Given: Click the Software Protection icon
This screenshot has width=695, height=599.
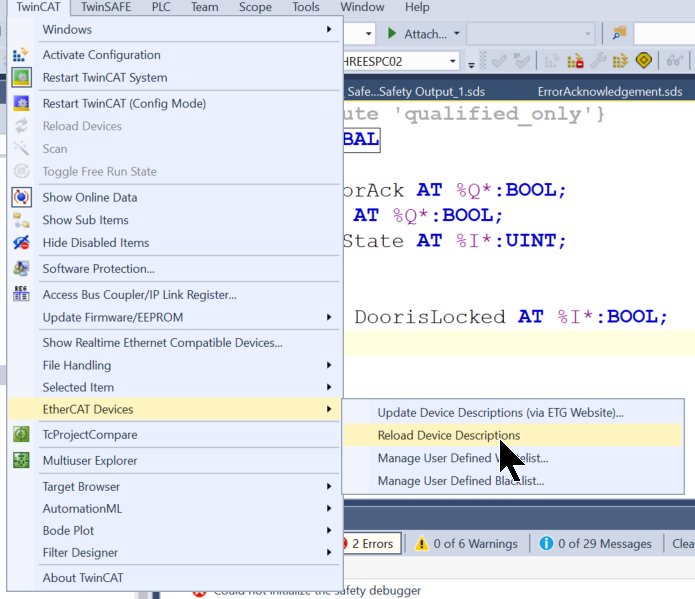Looking at the screenshot, I should [x=21, y=268].
